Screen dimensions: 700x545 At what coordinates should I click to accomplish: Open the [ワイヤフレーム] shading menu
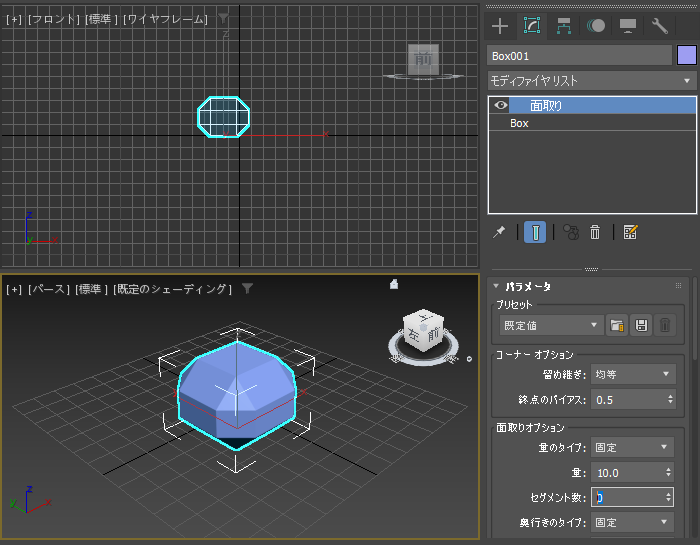[x=165, y=19]
